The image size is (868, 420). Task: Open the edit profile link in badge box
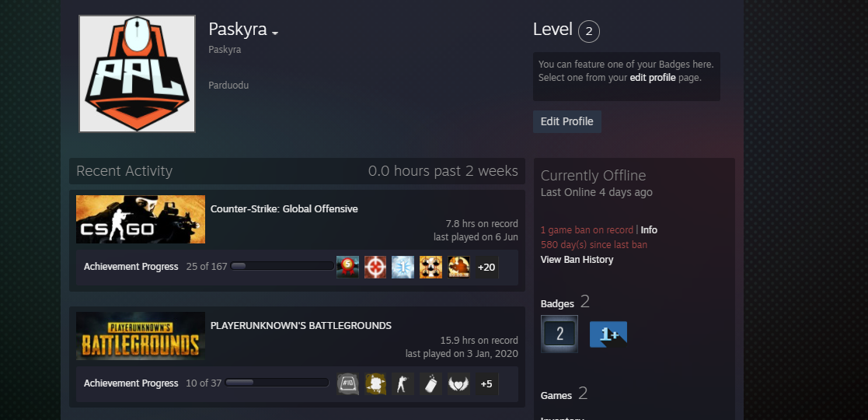click(x=652, y=78)
